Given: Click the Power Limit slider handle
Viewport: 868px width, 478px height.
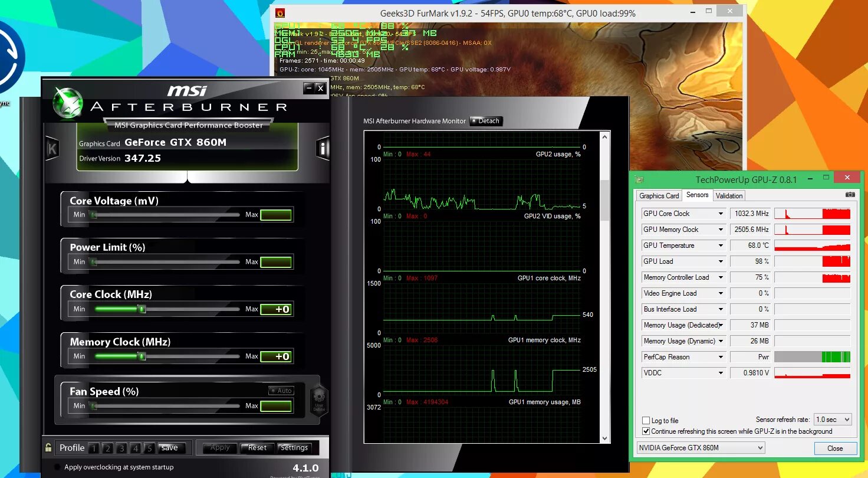Looking at the screenshot, I should 93,262.
